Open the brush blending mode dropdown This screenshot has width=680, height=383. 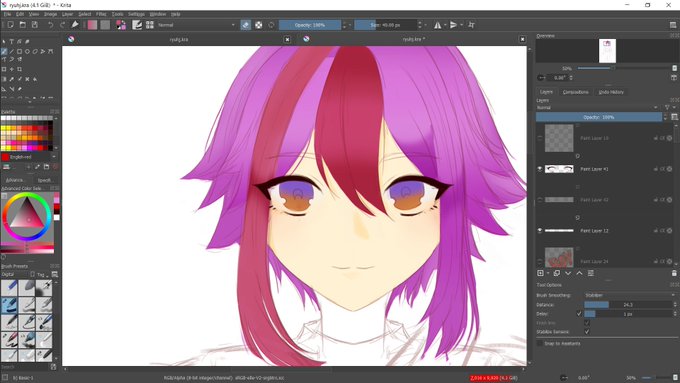click(x=196, y=25)
